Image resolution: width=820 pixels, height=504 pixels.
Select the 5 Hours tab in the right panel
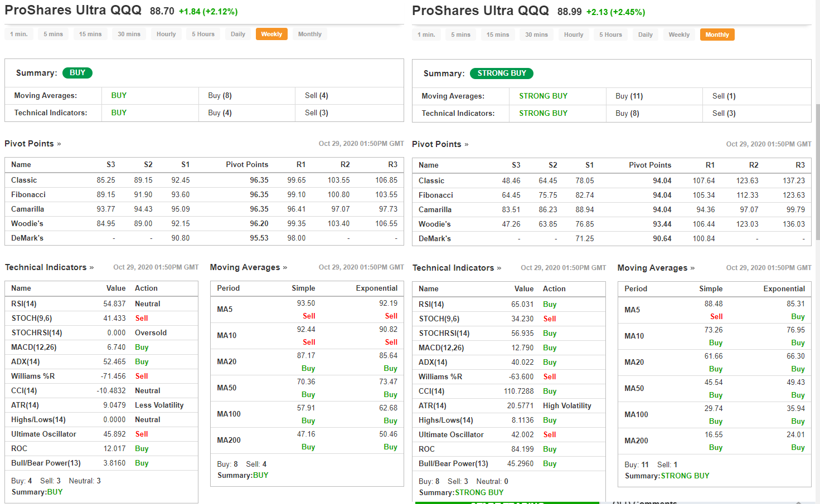click(611, 35)
